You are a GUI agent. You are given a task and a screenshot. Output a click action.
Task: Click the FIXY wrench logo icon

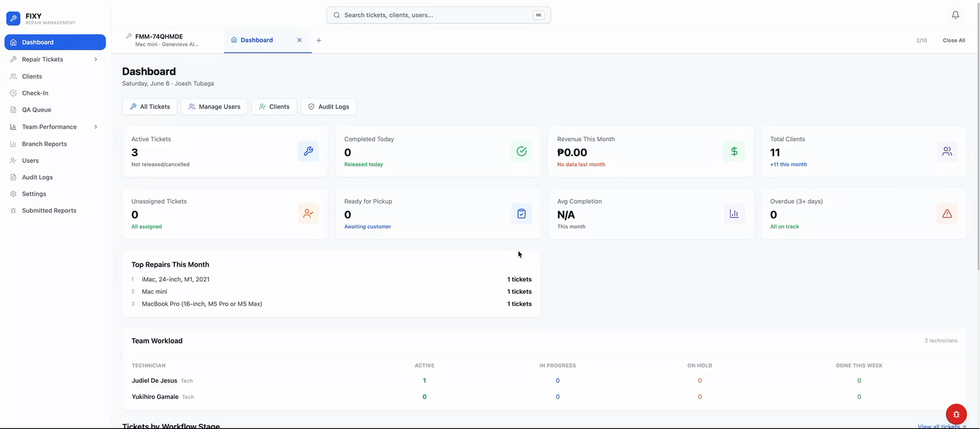(x=13, y=18)
